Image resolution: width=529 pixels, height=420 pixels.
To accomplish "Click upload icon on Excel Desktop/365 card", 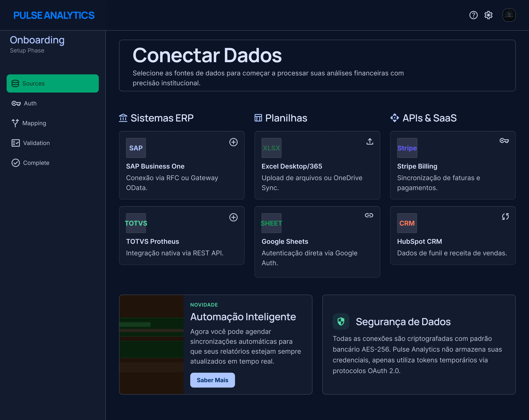I will pyautogui.click(x=370, y=141).
